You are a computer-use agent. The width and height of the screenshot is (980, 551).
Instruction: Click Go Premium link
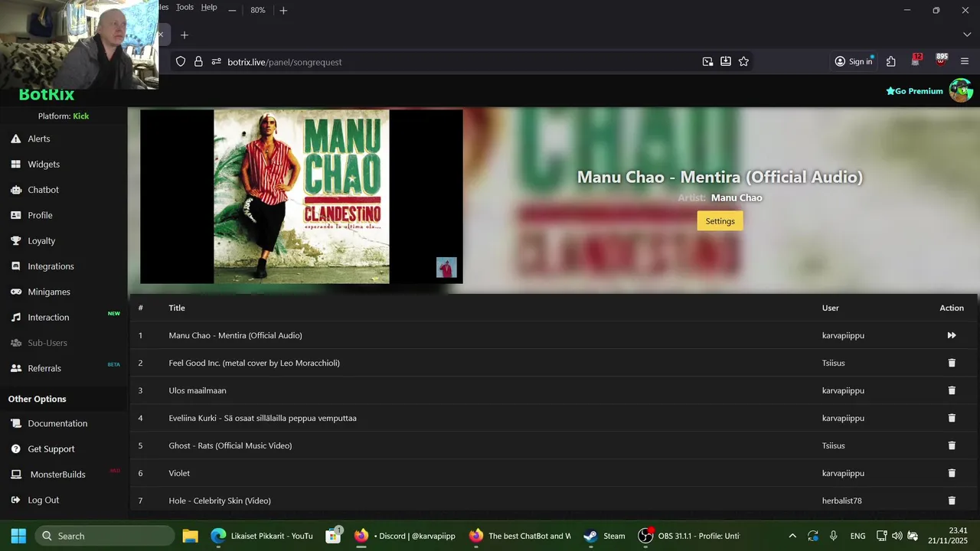(914, 91)
